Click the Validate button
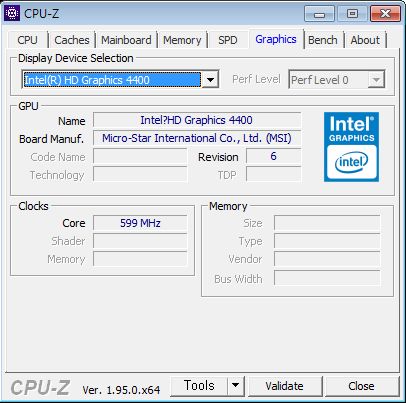Image resolution: width=406 pixels, height=403 pixels. pos(284,386)
